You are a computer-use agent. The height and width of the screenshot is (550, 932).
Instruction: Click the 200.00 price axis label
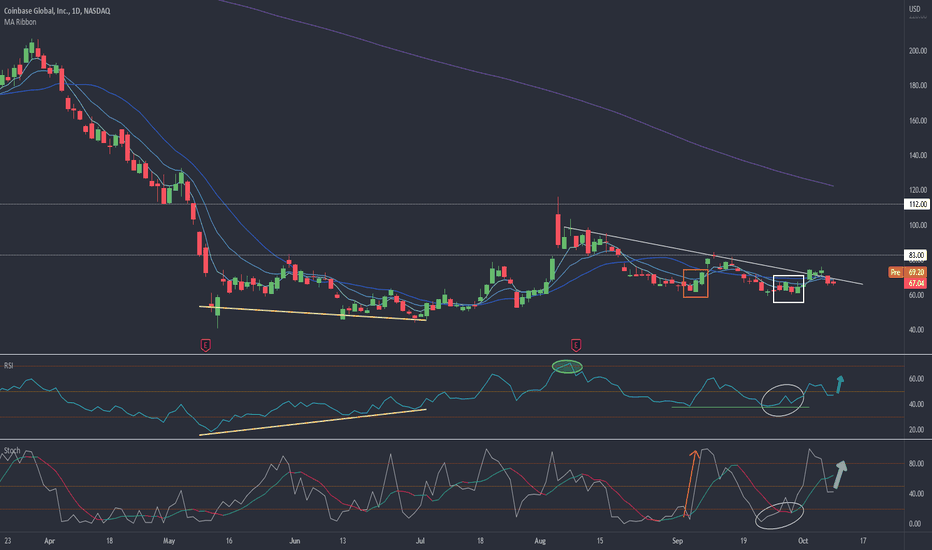click(918, 51)
